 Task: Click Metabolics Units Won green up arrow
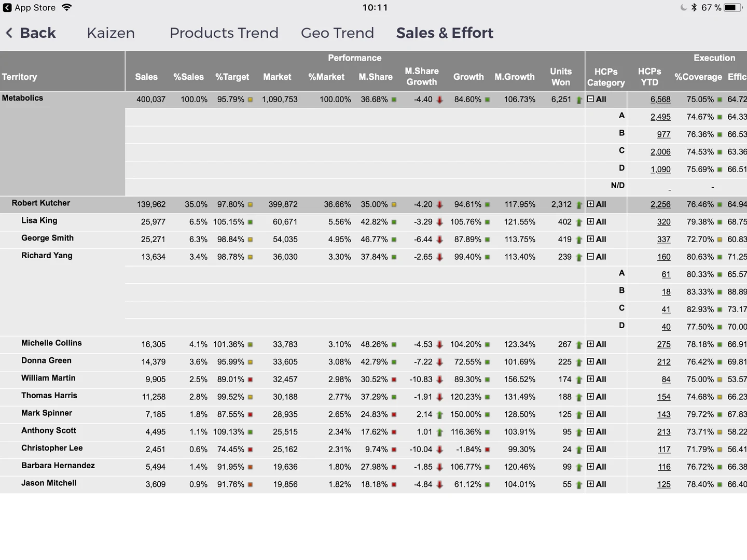coord(579,100)
